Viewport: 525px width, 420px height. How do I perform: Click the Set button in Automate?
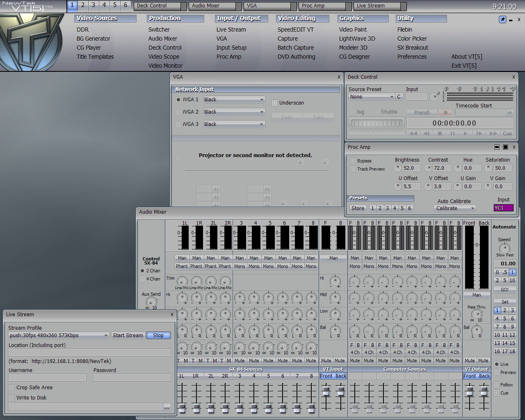tap(504, 302)
